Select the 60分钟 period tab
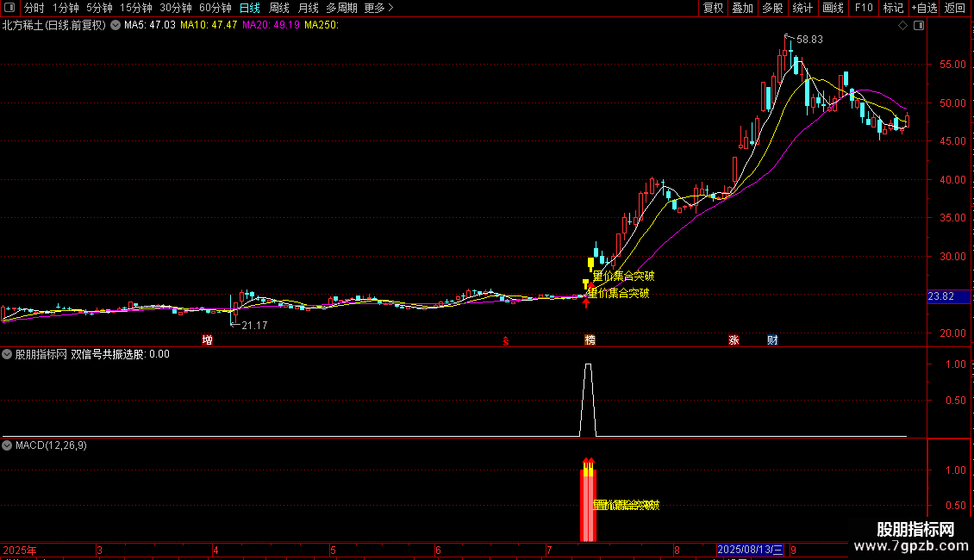974x560 pixels. pos(215,8)
